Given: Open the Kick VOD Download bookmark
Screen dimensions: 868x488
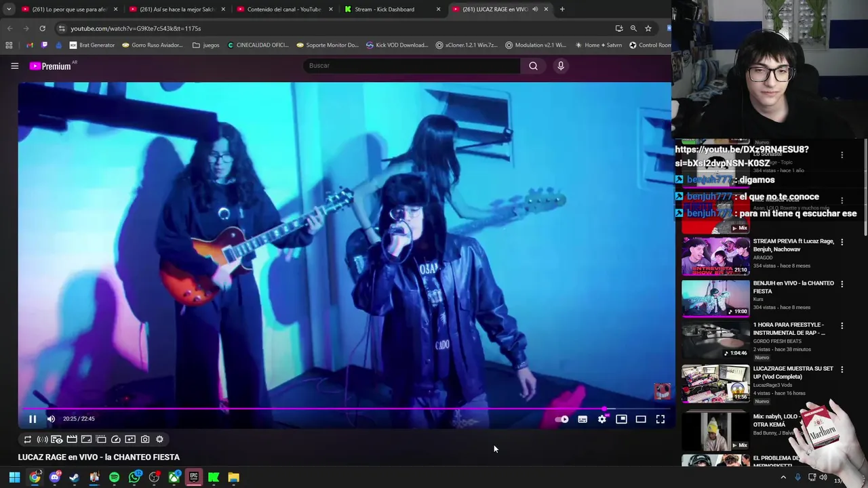Looking at the screenshot, I should [x=397, y=45].
